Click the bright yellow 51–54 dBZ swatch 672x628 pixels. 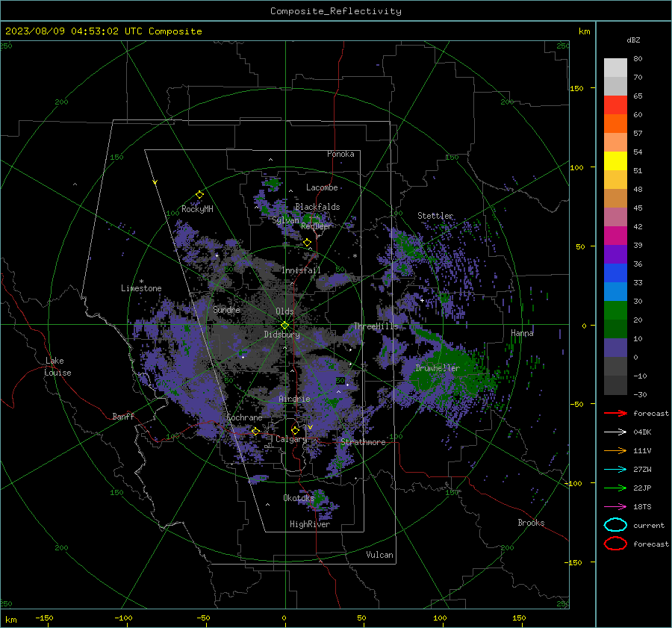coord(615,161)
